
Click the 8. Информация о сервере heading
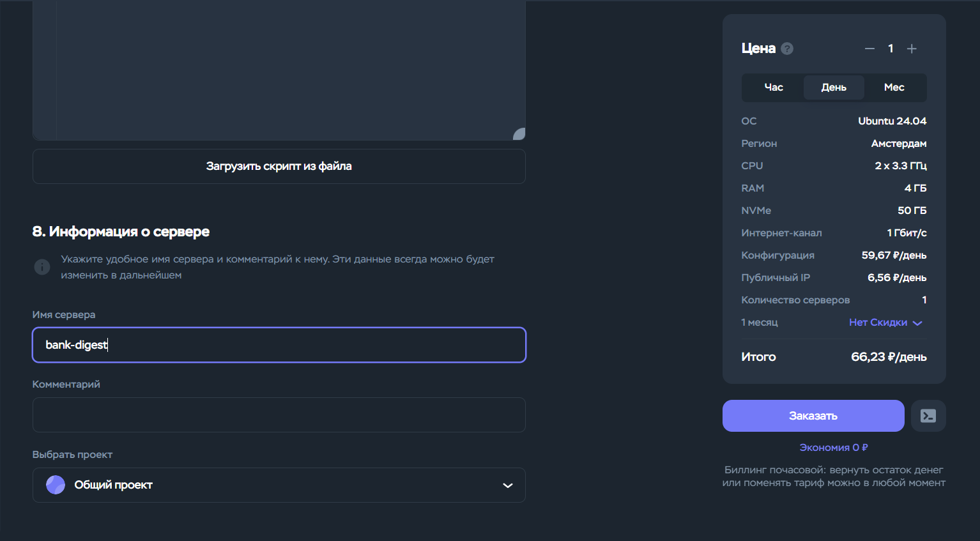(x=121, y=231)
